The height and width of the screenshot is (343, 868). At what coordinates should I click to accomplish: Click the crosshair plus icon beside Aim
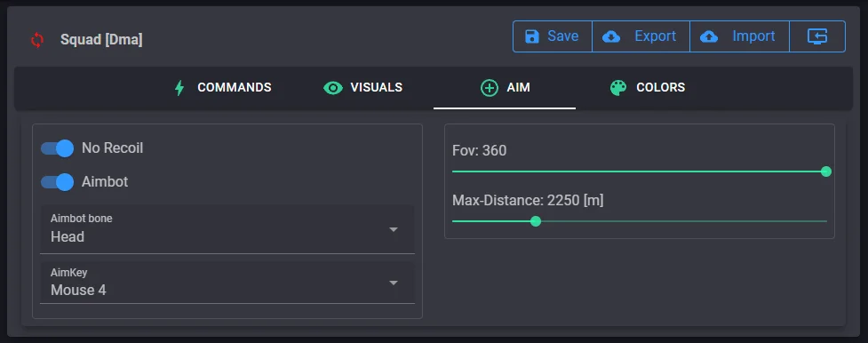490,88
